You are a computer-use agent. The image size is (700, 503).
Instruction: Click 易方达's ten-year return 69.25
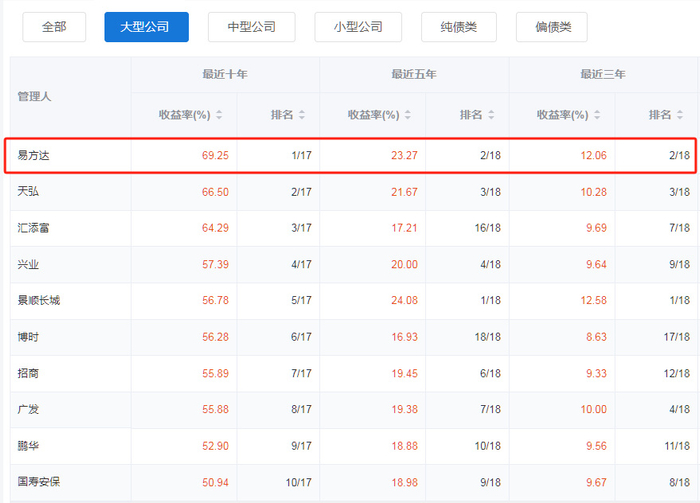(x=215, y=155)
